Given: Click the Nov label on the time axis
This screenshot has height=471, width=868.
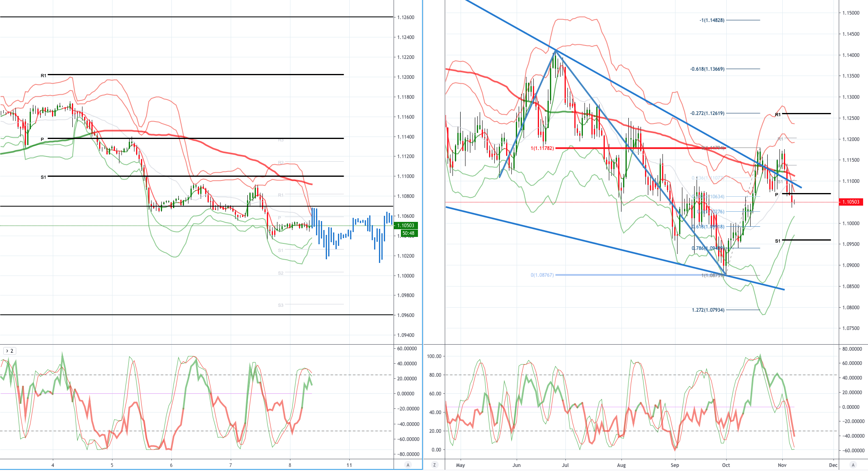Looking at the screenshot, I should pyautogui.click(x=782, y=465).
